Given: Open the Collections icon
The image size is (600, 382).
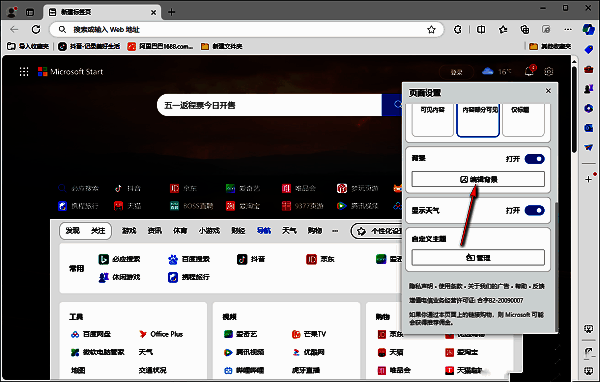Looking at the screenshot, I should (x=525, y=29).
